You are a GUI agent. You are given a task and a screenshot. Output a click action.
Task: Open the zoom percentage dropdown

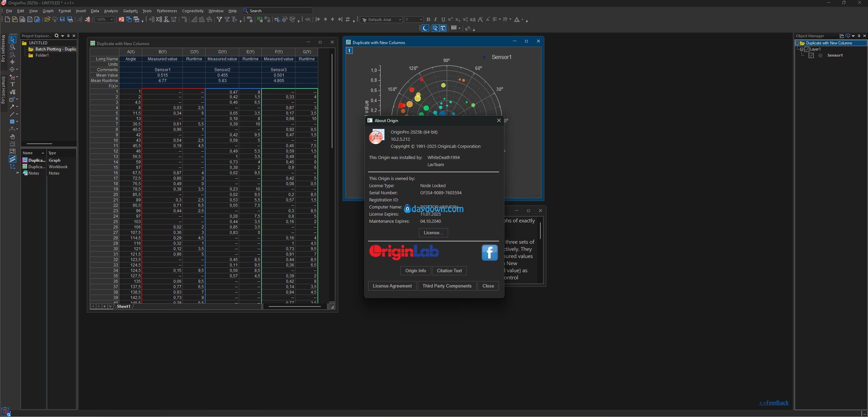112,20
